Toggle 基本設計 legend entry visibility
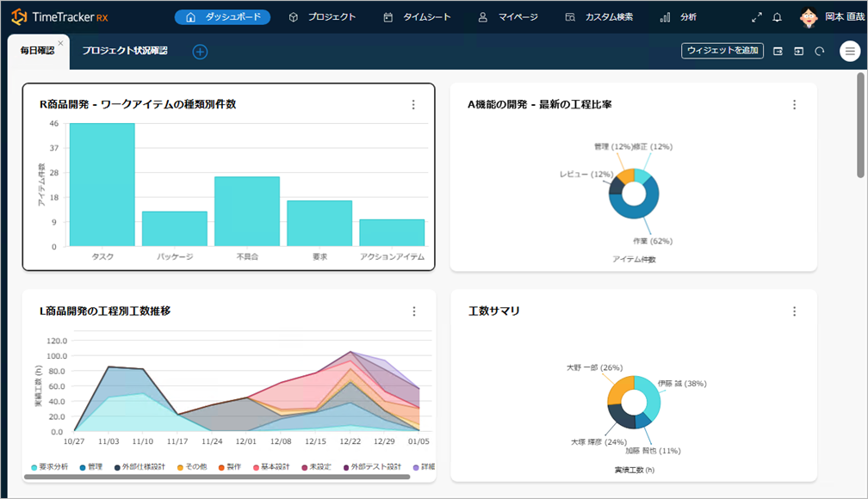The image size is (868, 499). (x=275, y=467)
